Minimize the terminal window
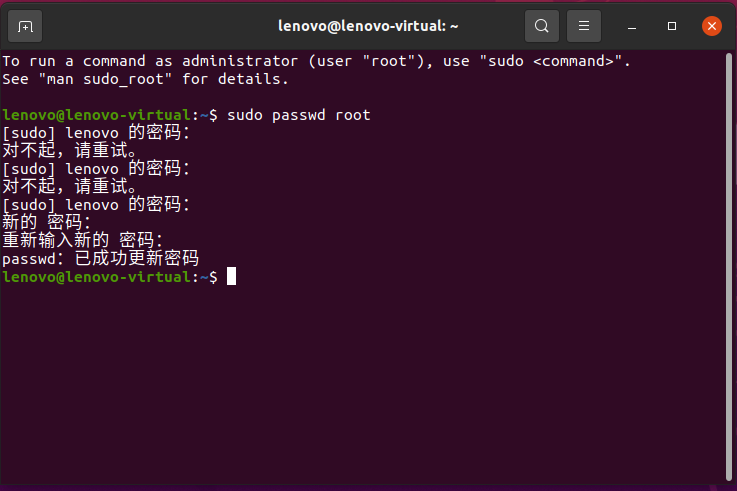This screenshot has height=491, width=737. coord(632,27)
